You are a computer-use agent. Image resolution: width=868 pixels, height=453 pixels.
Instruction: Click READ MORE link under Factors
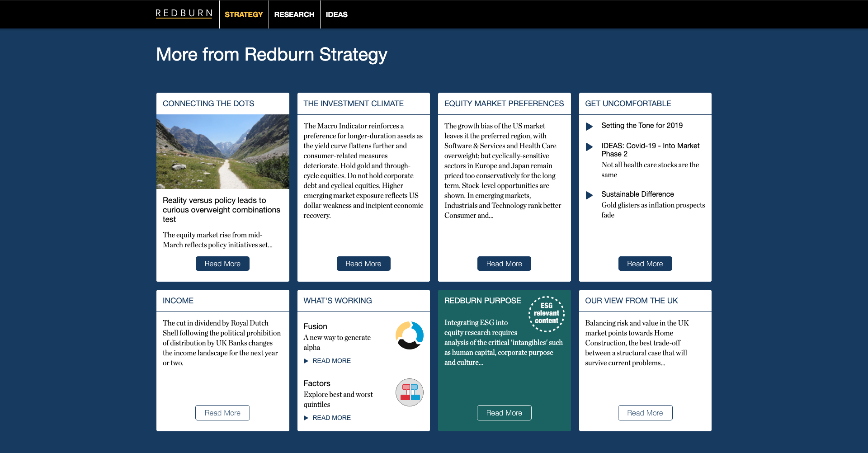[331, 418]
